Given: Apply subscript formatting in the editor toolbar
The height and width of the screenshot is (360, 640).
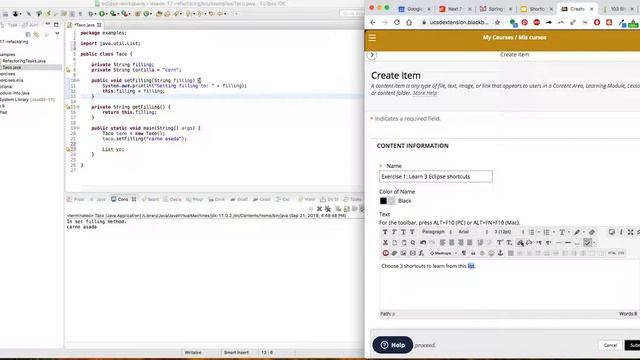Looking at the screenshot, I should pyautogui.click(x=509, y=242).
